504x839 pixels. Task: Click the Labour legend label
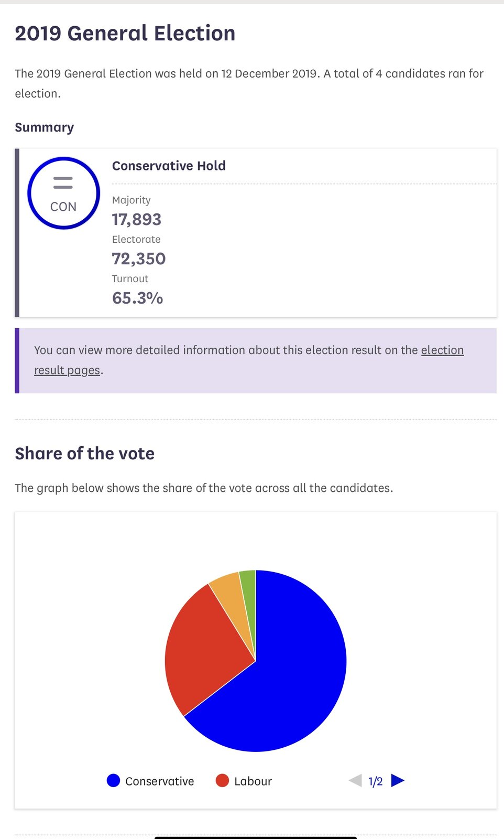253,781
